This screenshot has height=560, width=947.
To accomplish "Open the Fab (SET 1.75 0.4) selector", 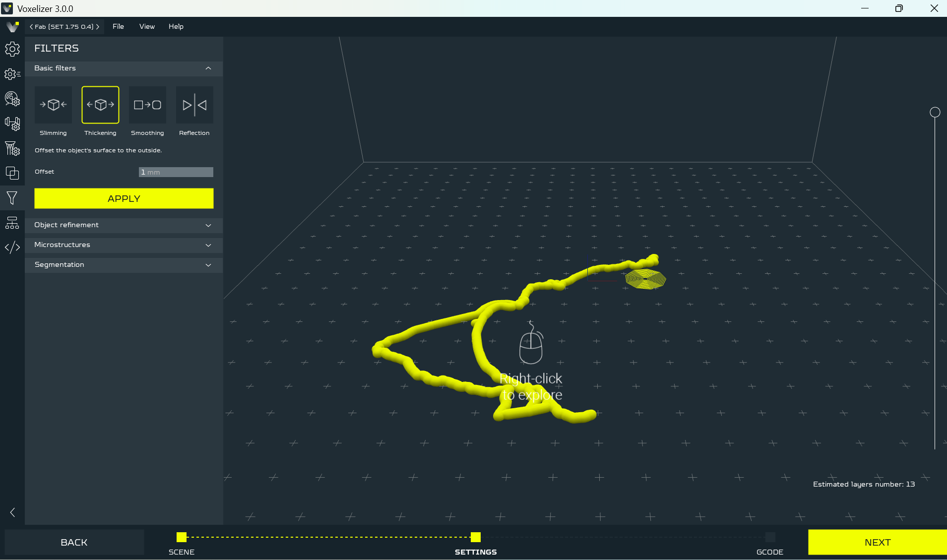I will (x=64, y=27).
